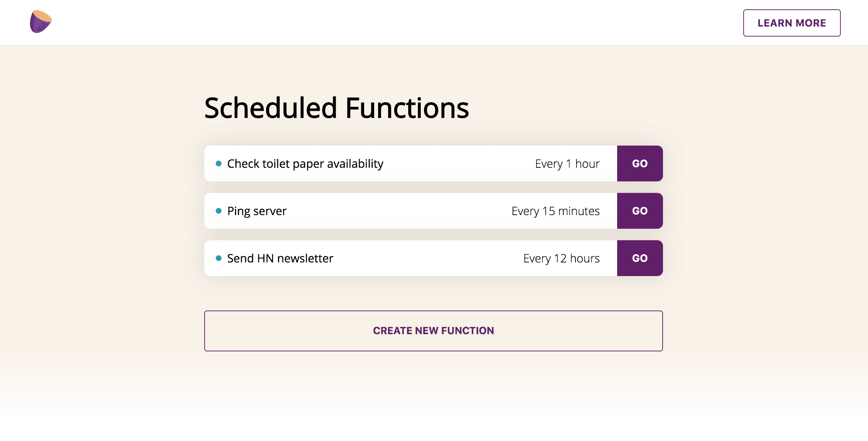Run the Check toilet paper availability function

pyautogui.click(x=640, y=163)
